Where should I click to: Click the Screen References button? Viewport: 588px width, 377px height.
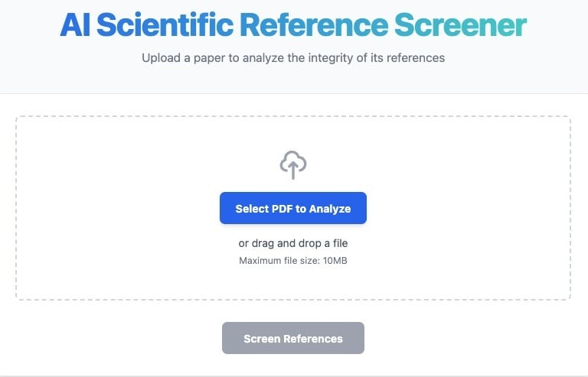tap(293, 338)
